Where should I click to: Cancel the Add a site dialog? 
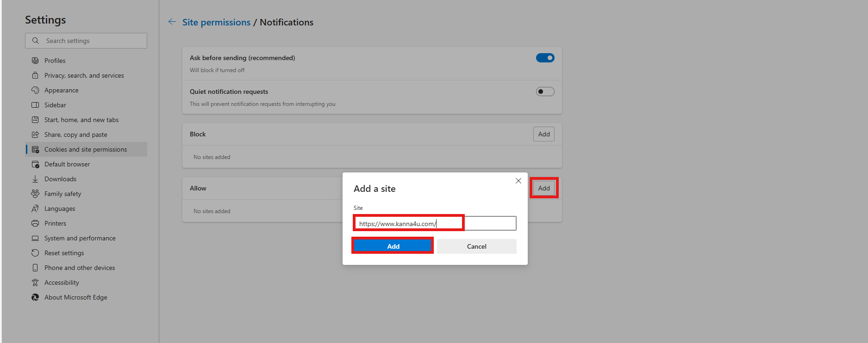point(476,246)
